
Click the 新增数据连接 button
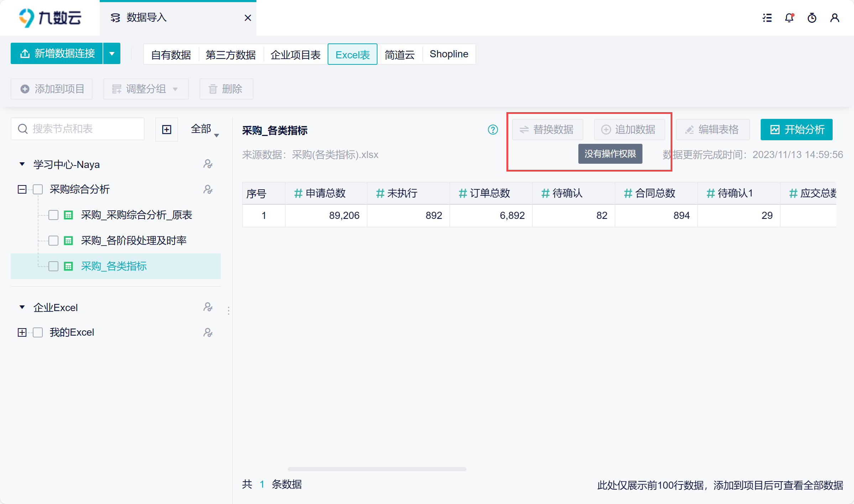[x=57, y=54]
